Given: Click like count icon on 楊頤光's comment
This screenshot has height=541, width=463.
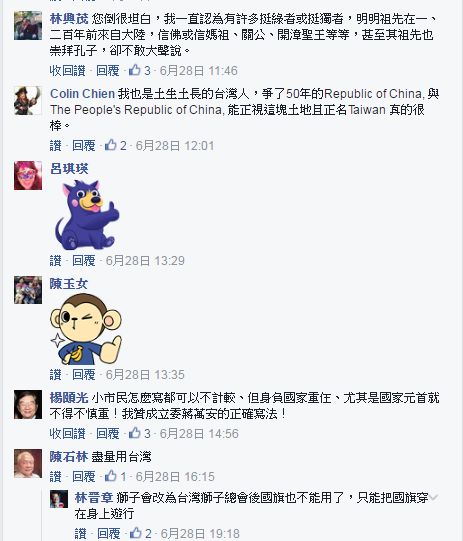Looking at the screenshot, I should coord(135,433).
